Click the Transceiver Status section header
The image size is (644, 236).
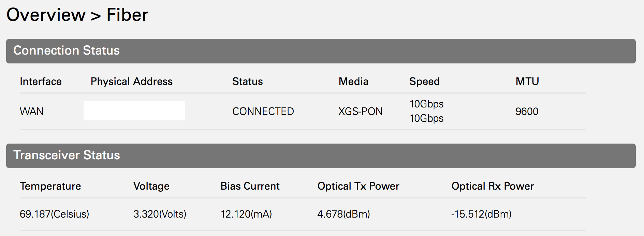click(x=67, y=155)
